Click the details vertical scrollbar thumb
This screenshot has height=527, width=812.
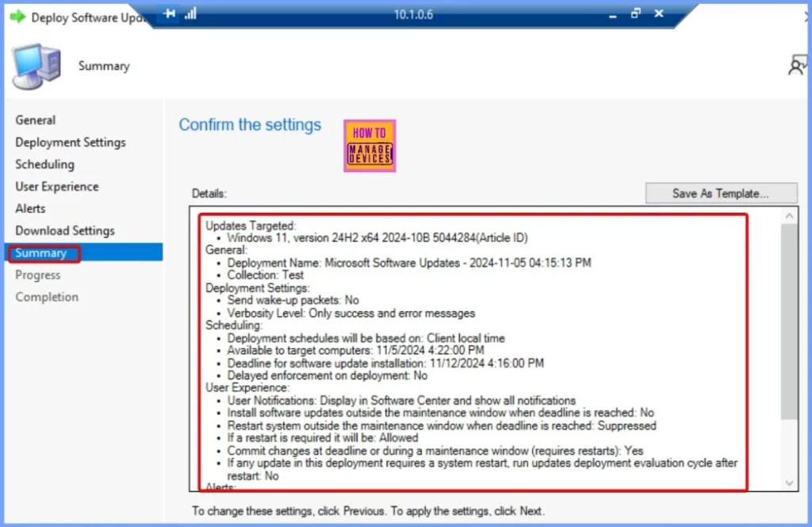tap(789, 321)
